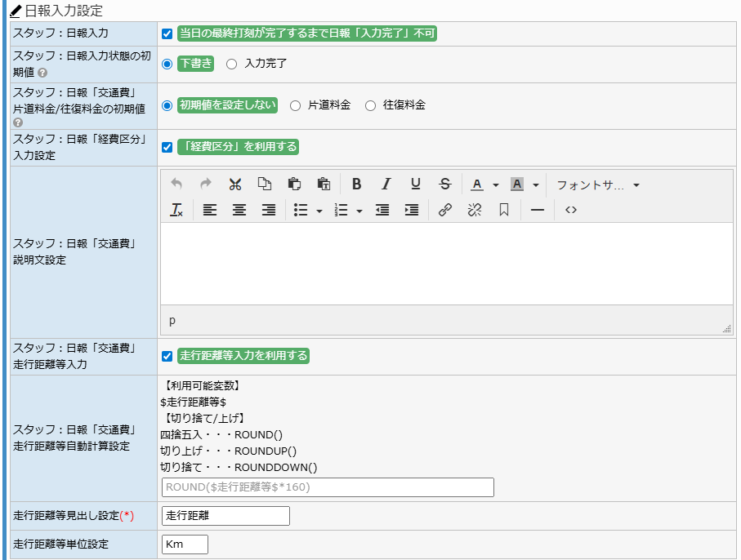
Task: Select 初期値を設定しない radio button
Action: coord(167,105)
